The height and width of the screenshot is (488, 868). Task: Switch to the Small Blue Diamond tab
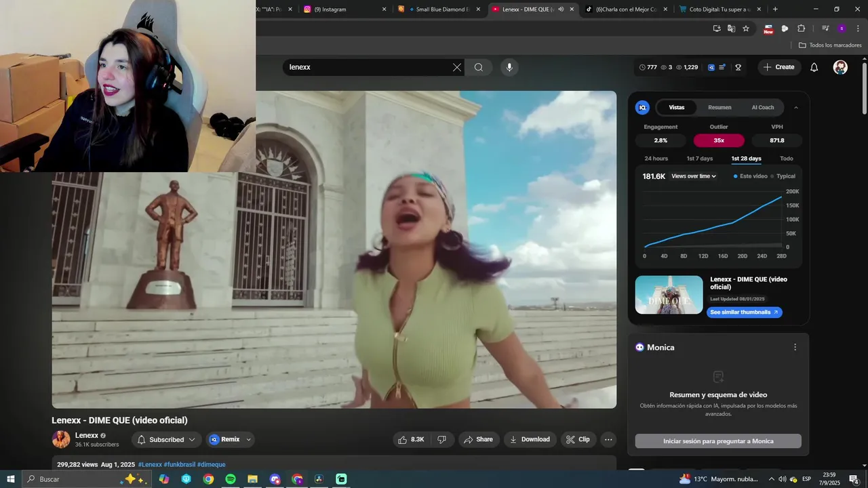(439, 9)
